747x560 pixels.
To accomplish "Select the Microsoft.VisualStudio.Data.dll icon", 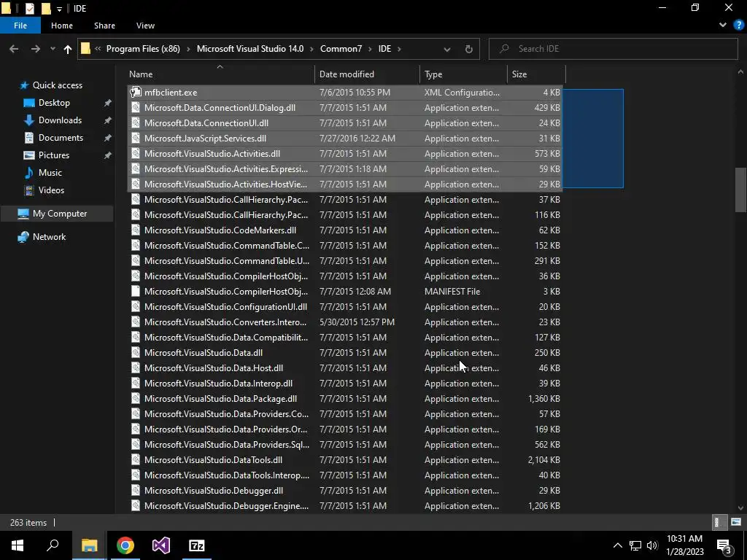I will [136, 353].
